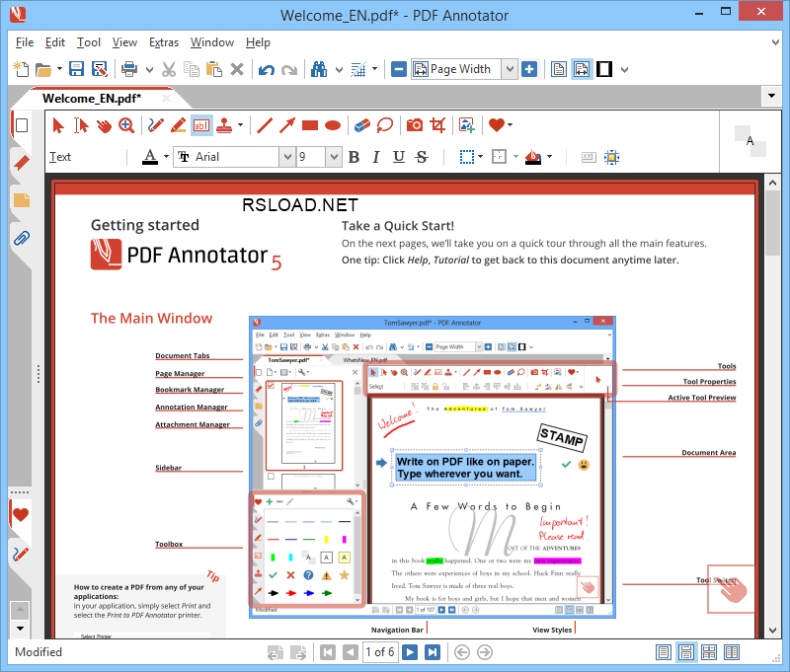Open the Attachment Manager paperclip tab

click(x=22, y=237)
